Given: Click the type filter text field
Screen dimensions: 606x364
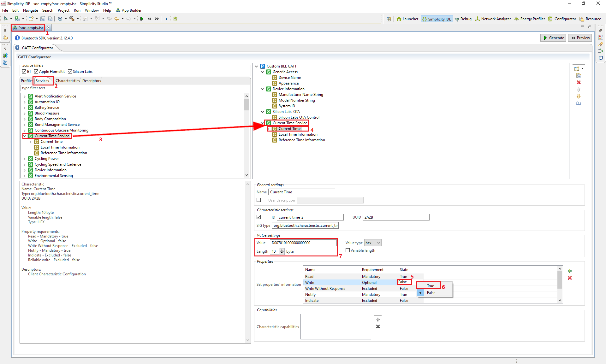Looking at the screenshot, I should click(x=135, y=88).
